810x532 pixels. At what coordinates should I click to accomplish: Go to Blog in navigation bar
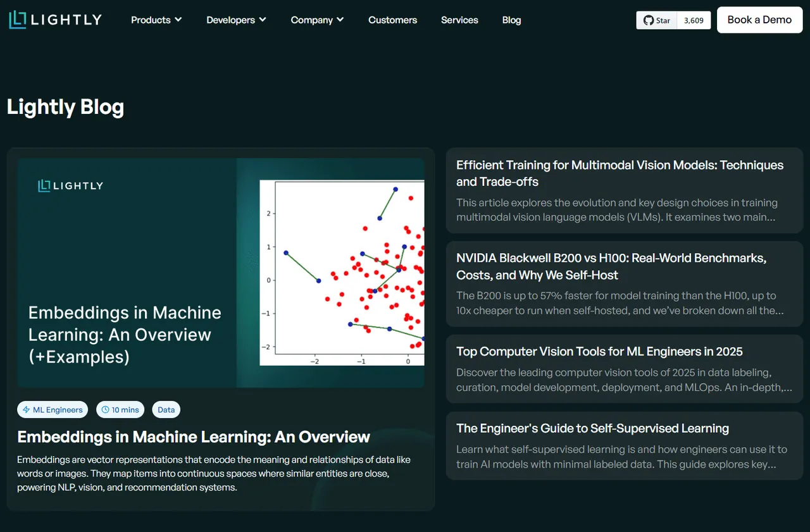point(511,20)
